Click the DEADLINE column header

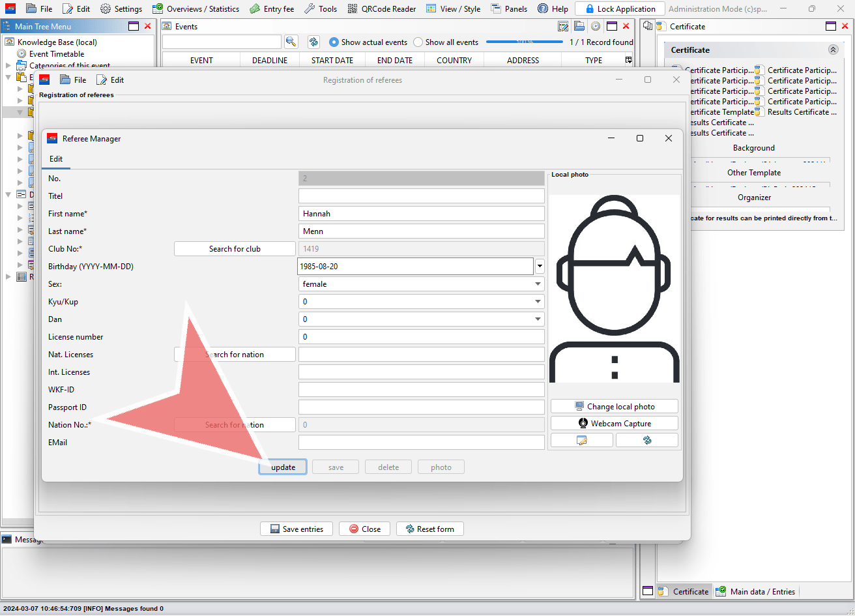click(x=270, y=60)
